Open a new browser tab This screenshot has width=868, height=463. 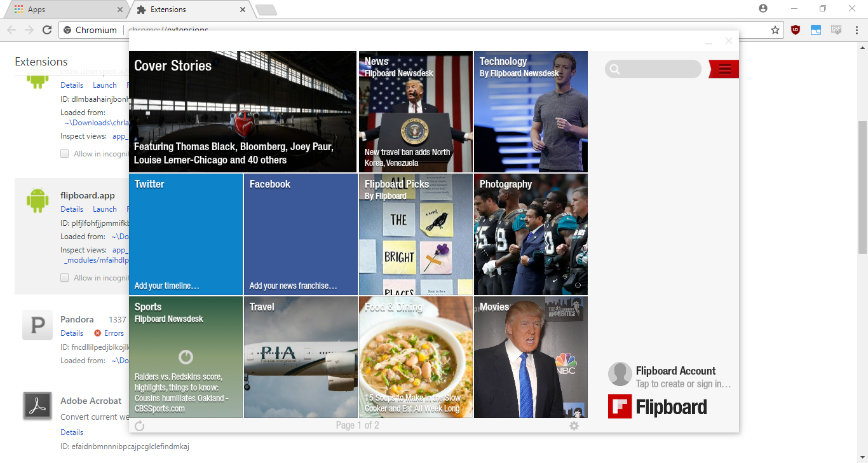(x=266, y=10)
